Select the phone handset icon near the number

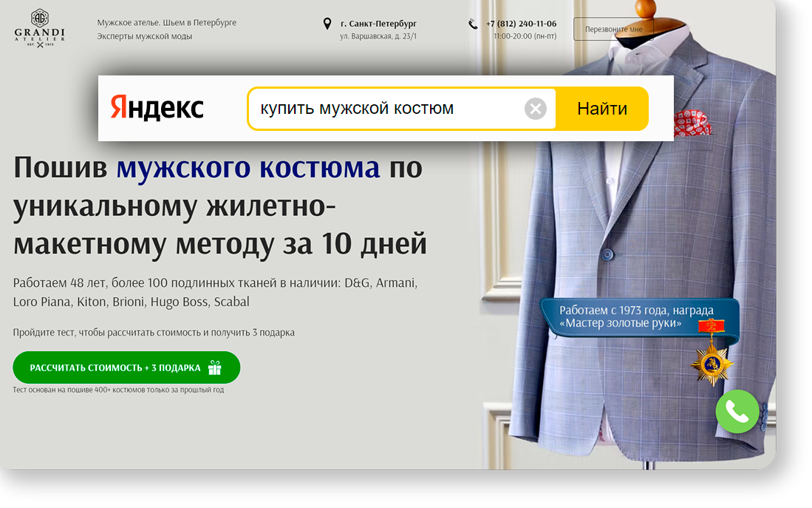click(x=473, y=23)
